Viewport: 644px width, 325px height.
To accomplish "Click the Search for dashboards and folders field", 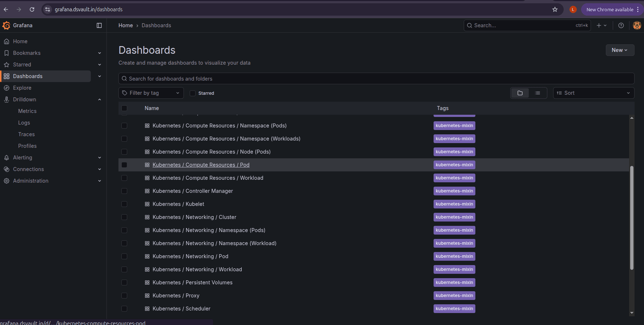I will (377, 78).
